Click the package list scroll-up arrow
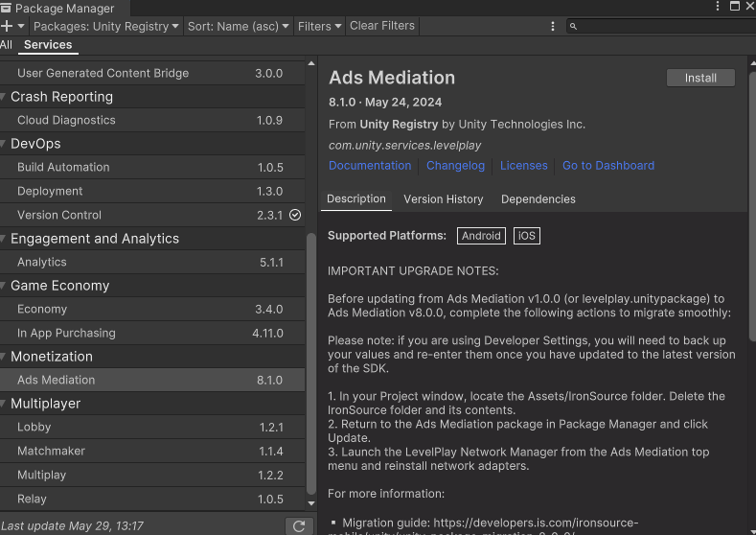 click(x=311, y=63)
